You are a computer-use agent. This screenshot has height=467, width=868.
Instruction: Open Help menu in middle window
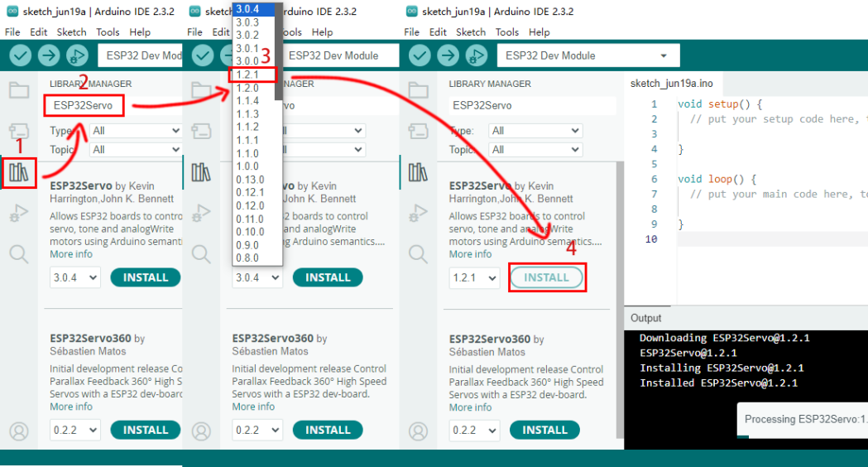[322, 32]
